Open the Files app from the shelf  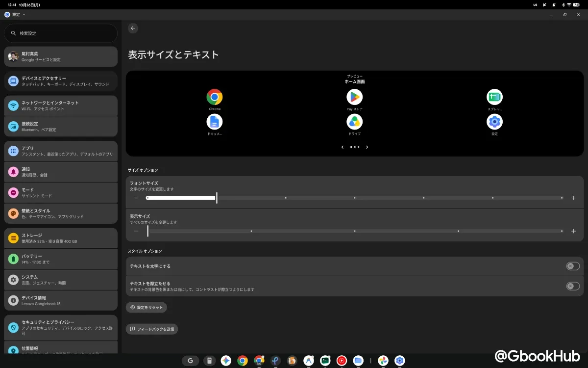click(358, 361)
